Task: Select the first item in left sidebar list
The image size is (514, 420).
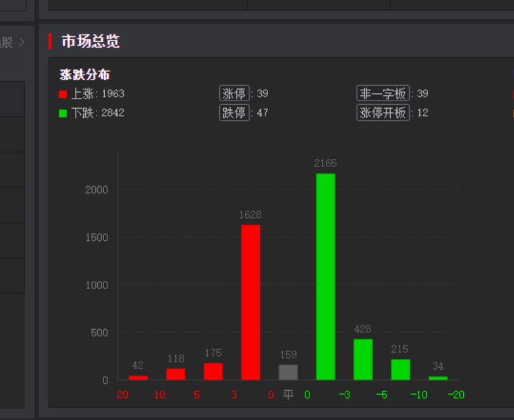Action: click(13, 98)
